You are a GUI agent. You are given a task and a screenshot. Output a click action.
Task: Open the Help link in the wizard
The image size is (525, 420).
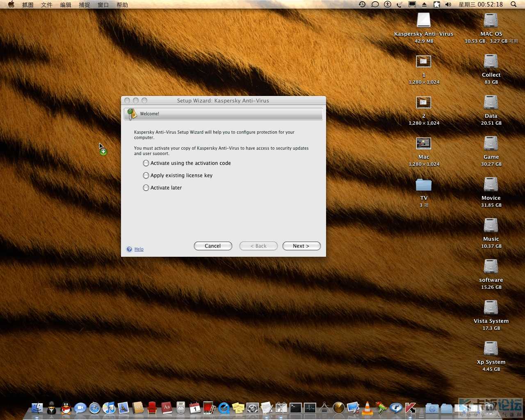coord(139,249)
